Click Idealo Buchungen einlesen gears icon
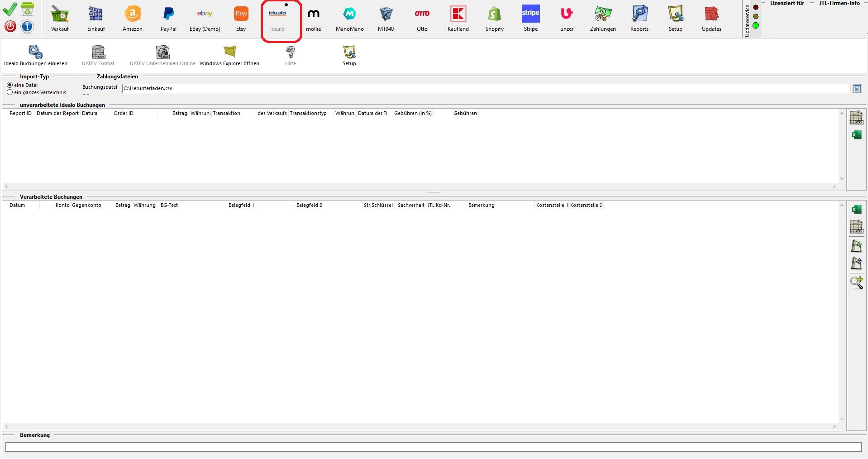This screenshot has width=868, height=459. click(x=35, y=53)
